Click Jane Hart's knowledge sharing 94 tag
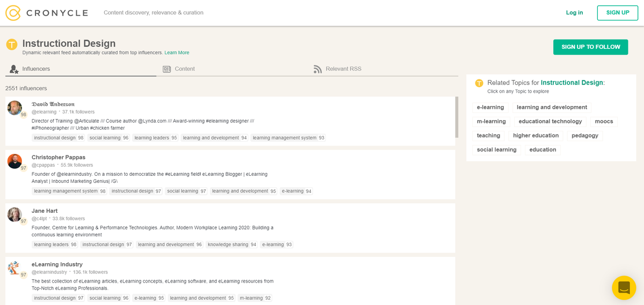The width and height of the screenshot is (644, 305). coord(232,244)
